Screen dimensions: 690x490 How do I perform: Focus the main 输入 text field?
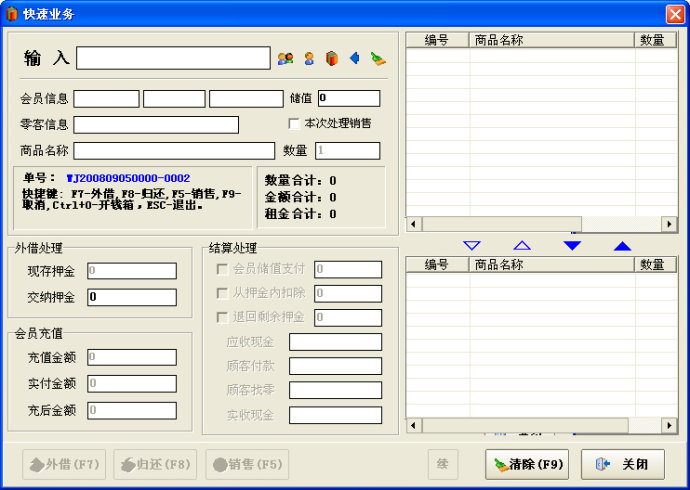(x=173, y=58)
